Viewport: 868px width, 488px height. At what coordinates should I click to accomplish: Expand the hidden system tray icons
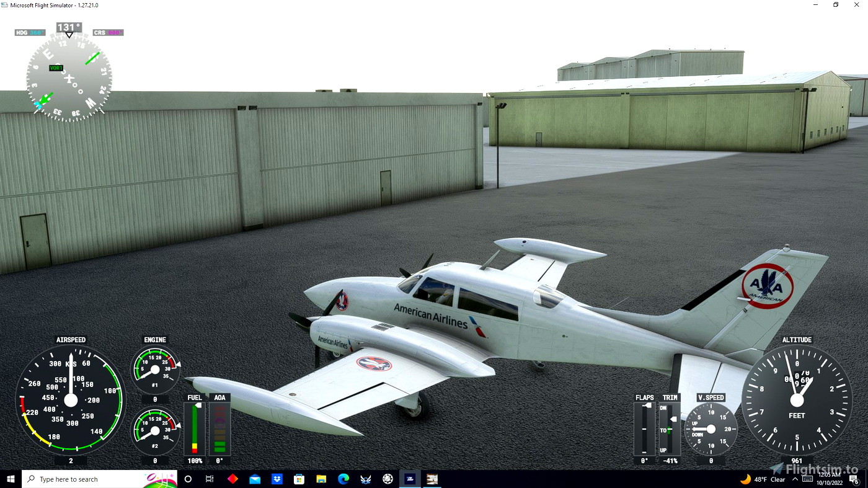point(795,479)
